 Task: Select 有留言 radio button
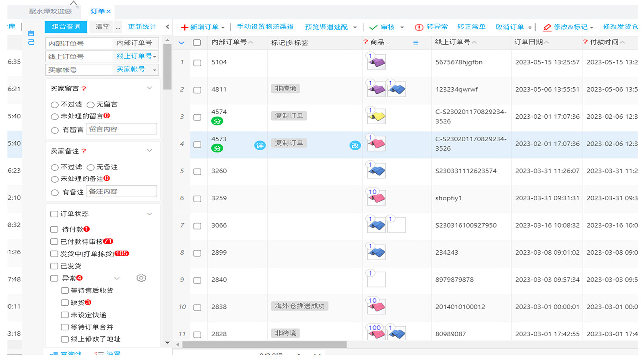[55, 130]
